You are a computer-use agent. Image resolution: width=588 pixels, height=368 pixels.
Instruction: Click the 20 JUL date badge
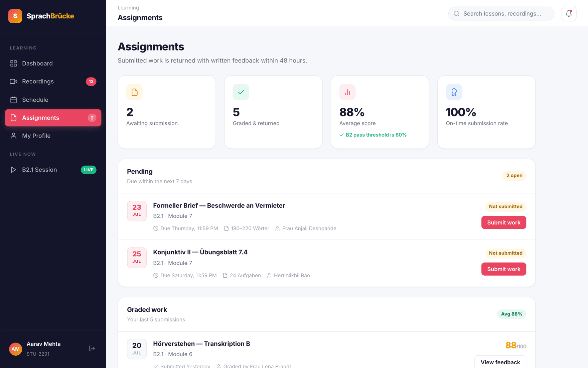[137, 349]
